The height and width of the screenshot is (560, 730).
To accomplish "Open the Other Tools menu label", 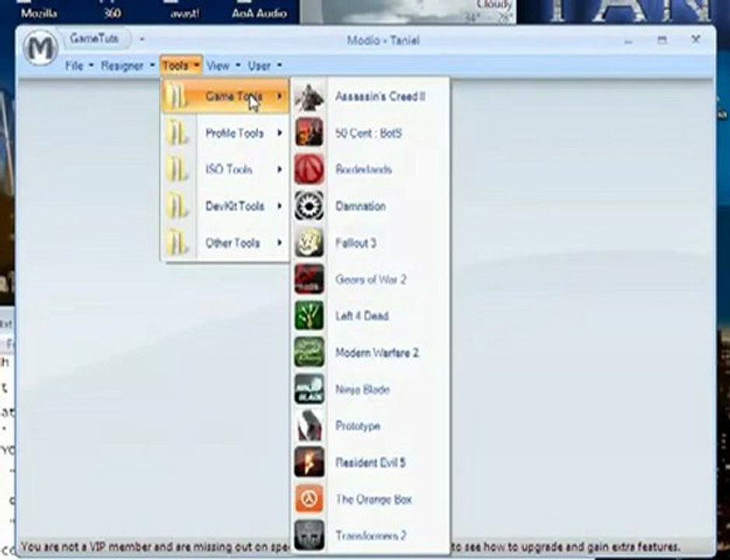I will 232,243.
